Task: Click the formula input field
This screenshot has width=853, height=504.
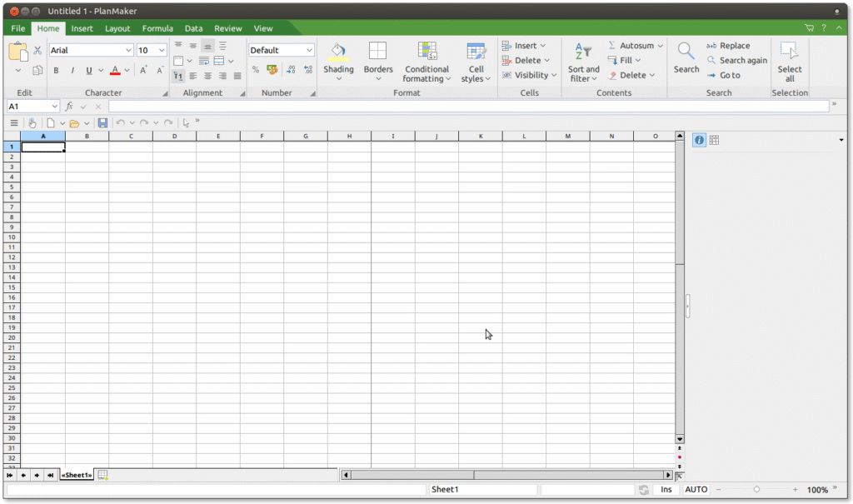Action: [466, 107]
